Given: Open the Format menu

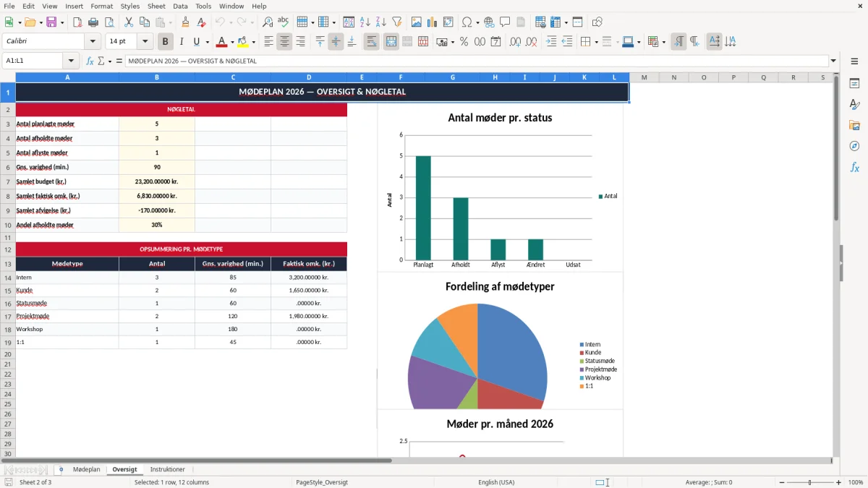Looking at the screenshot, I should pos(102,6).
